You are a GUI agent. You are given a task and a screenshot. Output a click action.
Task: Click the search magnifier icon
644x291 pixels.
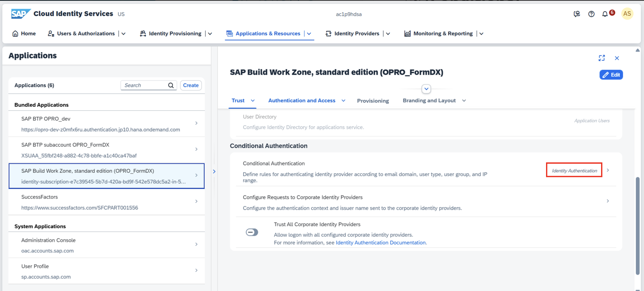click(171, 85)
